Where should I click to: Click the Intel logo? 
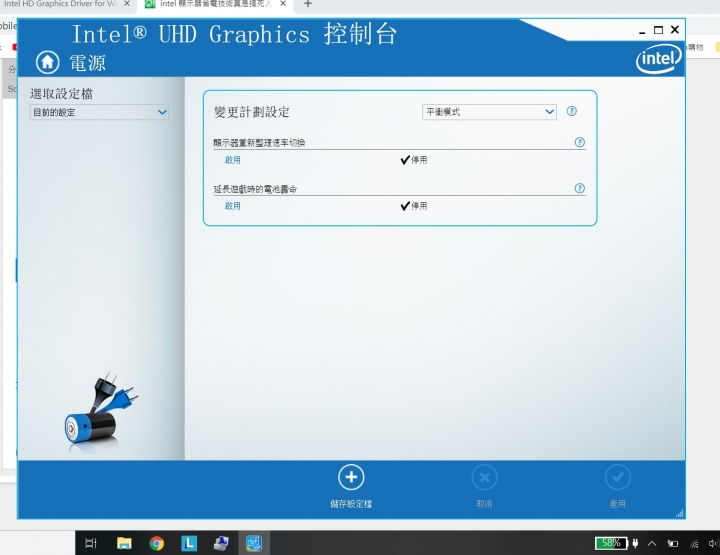click(x=658, y=59)
